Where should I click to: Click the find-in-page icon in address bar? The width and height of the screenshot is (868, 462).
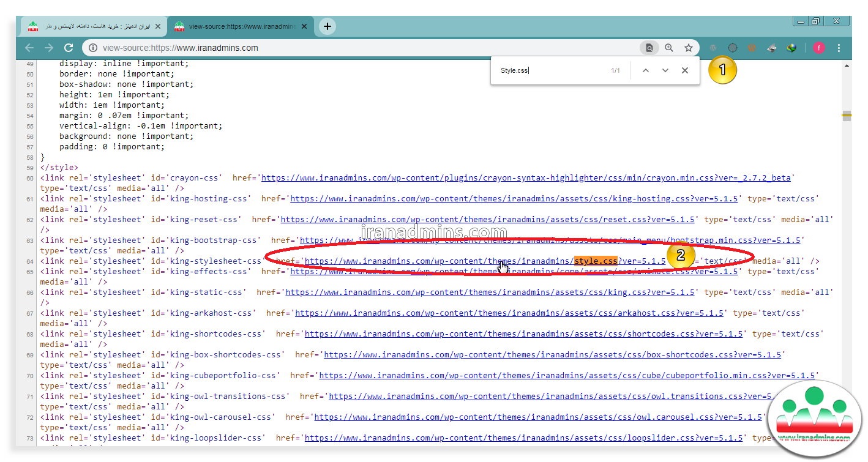pos(649,48)
